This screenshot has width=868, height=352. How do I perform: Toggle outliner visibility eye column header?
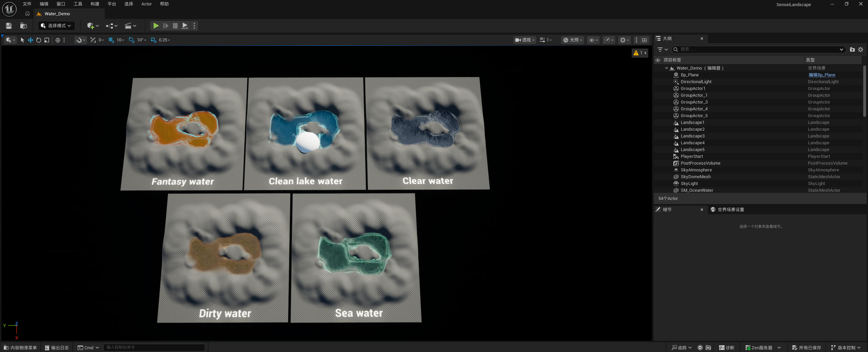[658, 60]
